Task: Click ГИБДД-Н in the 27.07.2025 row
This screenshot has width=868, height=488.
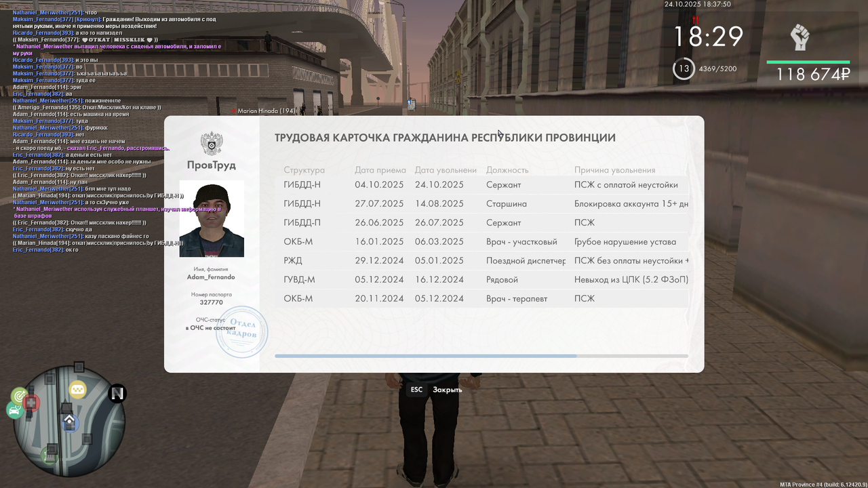Action: point(302,203)
